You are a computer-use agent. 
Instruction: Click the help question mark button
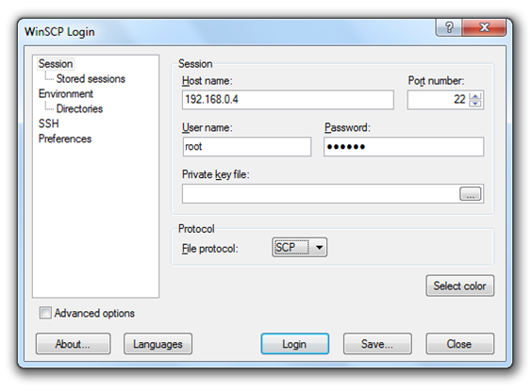(x=449, y=27)
